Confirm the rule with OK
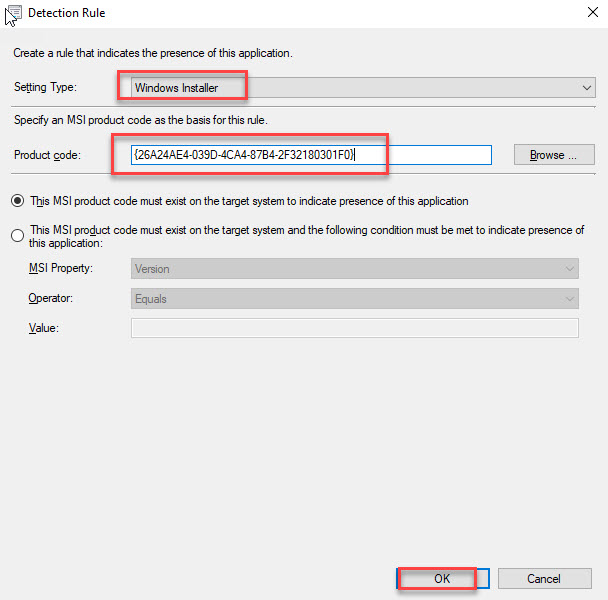608x600 pixels. (442, 578)
